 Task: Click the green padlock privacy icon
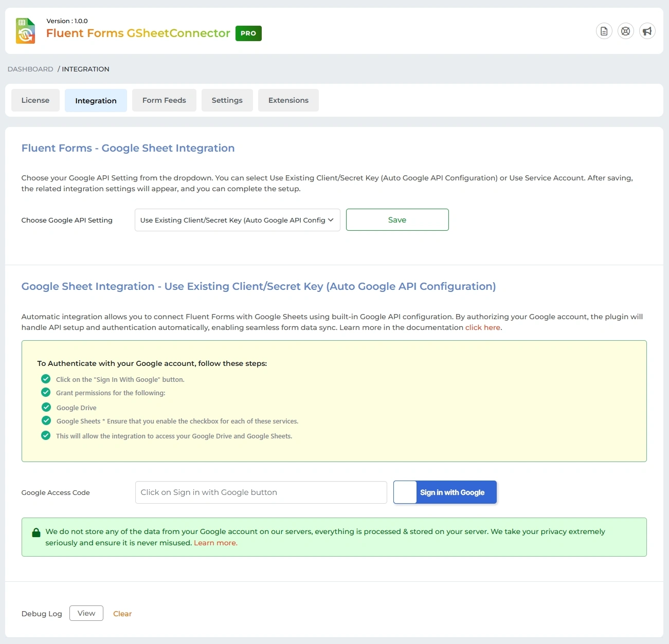tap(36, 532)
